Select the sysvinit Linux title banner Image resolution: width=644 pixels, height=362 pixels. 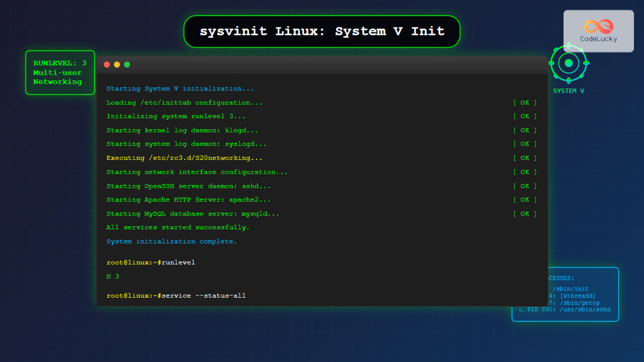point(322,31)
